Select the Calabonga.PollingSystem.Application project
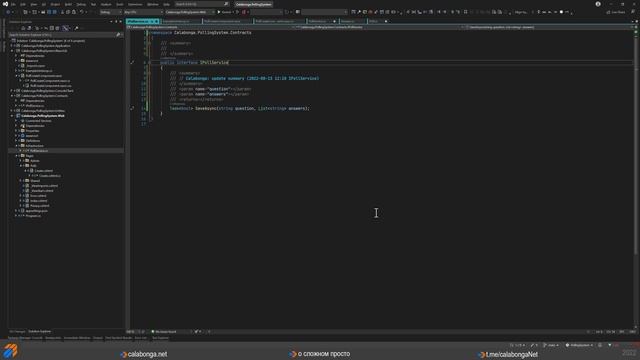The image size is (640, 360). [46, 46]
